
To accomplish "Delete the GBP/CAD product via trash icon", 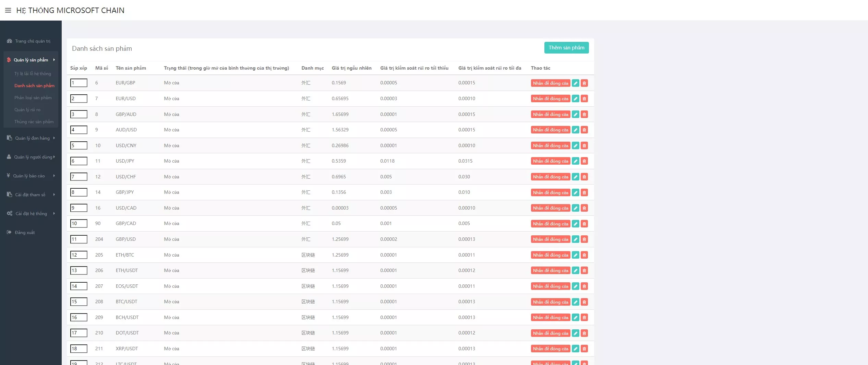I will pos(584,224).
